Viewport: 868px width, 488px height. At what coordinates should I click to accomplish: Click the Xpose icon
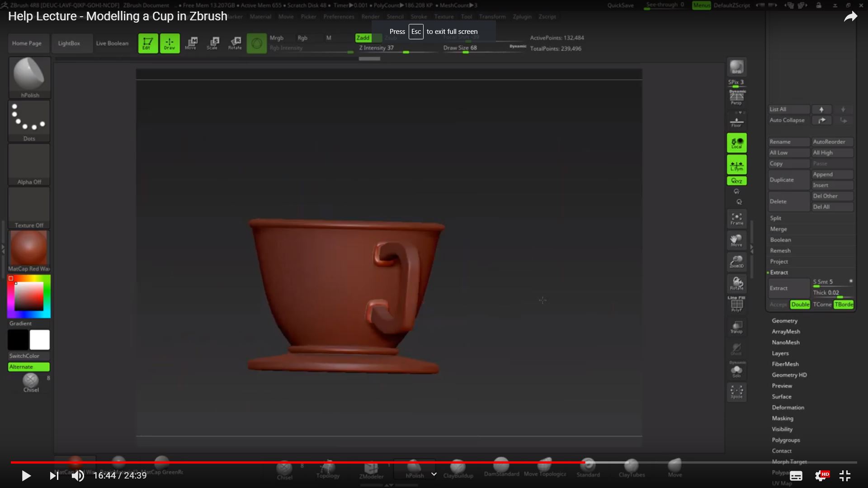(736, 392)
